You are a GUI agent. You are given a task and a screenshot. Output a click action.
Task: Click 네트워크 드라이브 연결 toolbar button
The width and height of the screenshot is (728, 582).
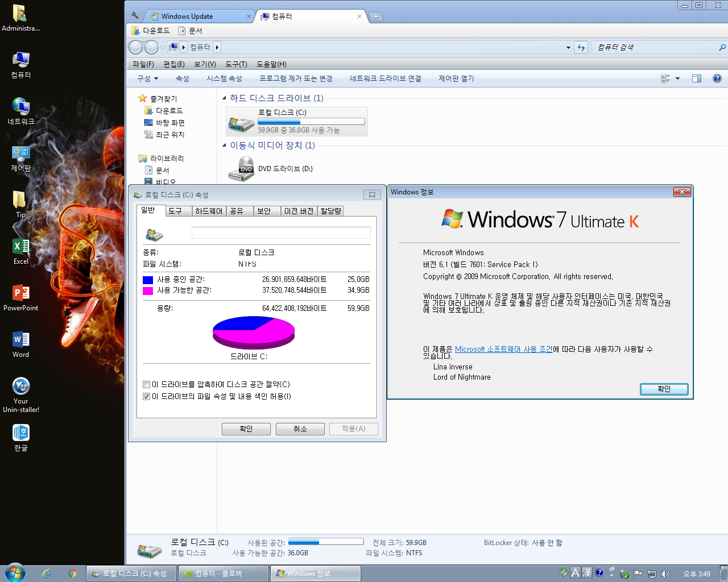(386, 78)
